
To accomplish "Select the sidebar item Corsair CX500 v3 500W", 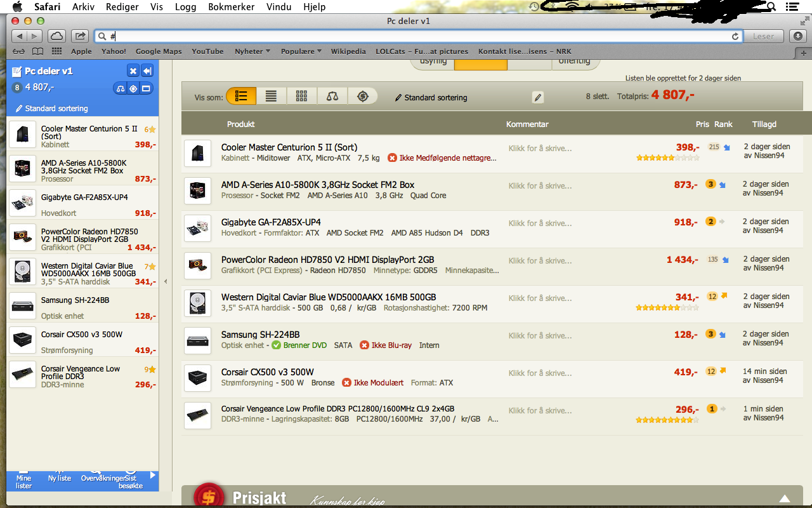I will 82,340.
